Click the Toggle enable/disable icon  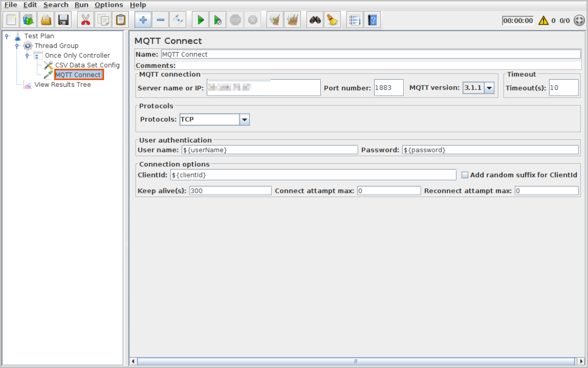click(178, 20)
